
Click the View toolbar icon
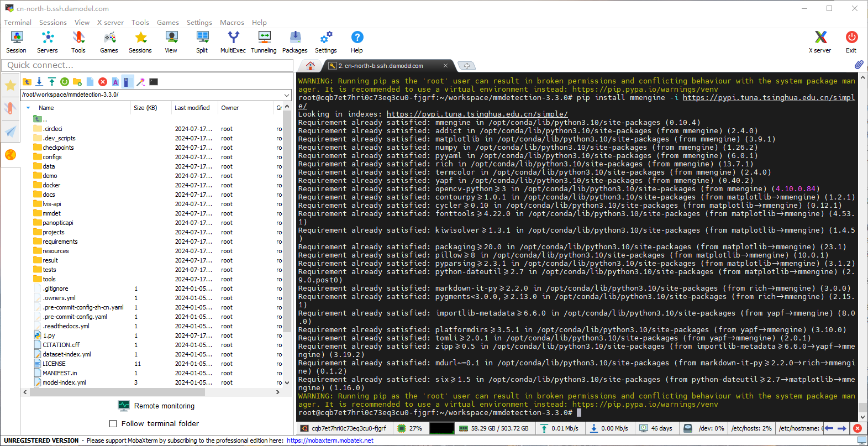pyautogui.click(x=171, y=42)
